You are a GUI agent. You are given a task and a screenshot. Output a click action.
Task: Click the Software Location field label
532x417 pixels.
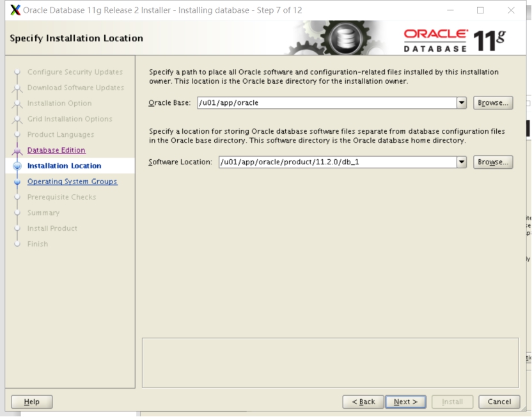(180, 162)
